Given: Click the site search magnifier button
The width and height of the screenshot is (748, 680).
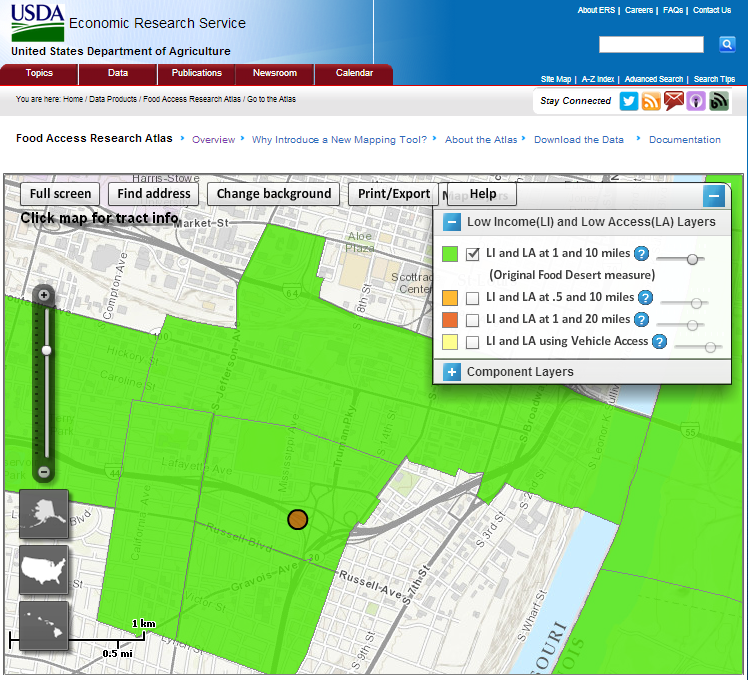Looking at the screenshot, I should pos(727,44).
